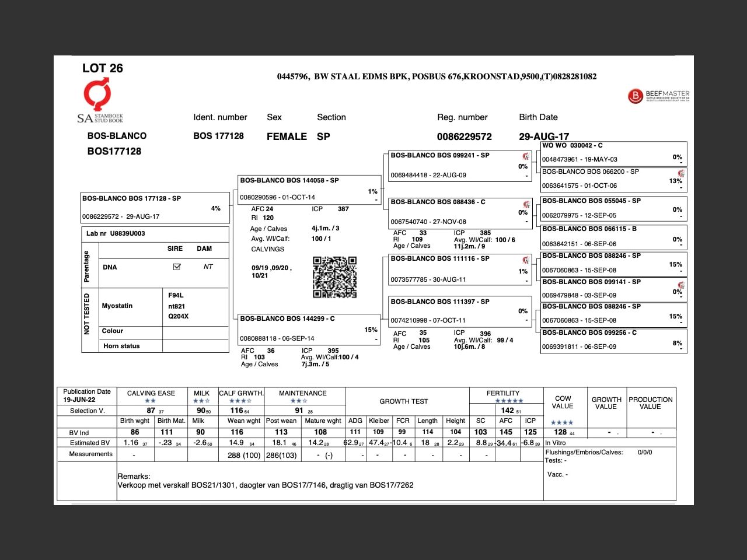Select the Growth Test column header
This screenshot has width=747, height=560.
pyautogui.click(x=403, y=401)
